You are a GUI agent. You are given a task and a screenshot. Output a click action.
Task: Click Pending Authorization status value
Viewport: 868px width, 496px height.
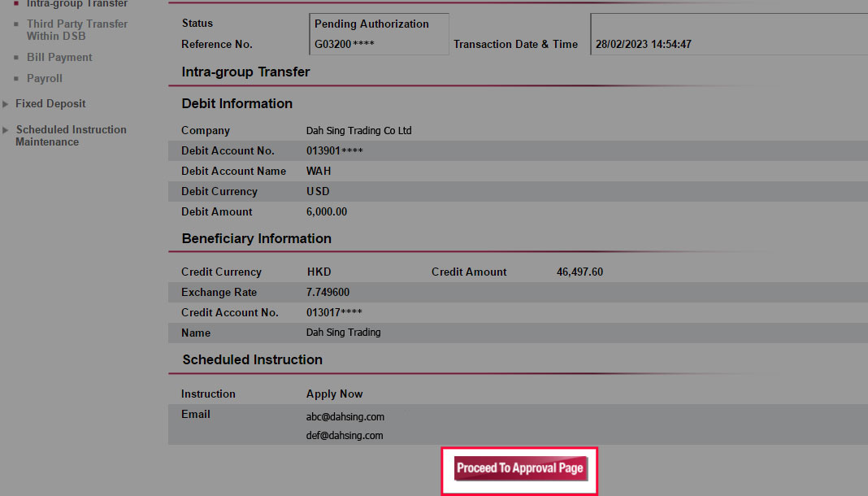(371, 24)
